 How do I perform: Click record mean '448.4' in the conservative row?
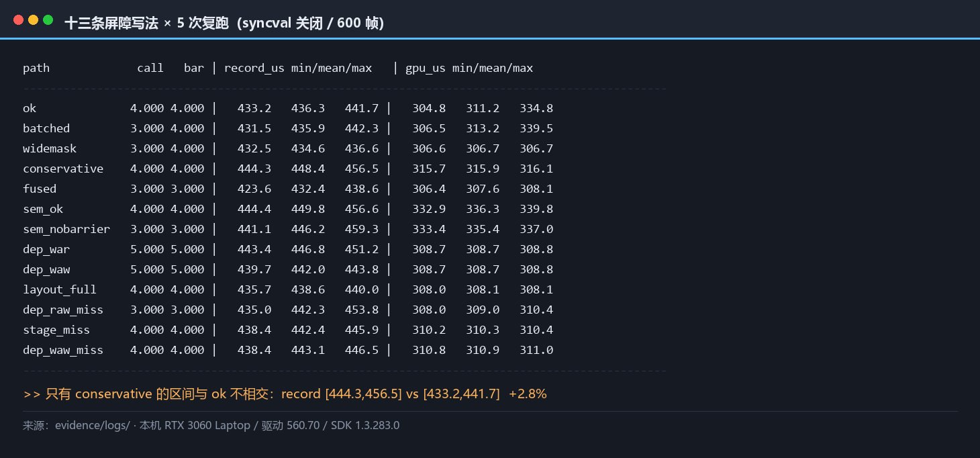point(308,169)
